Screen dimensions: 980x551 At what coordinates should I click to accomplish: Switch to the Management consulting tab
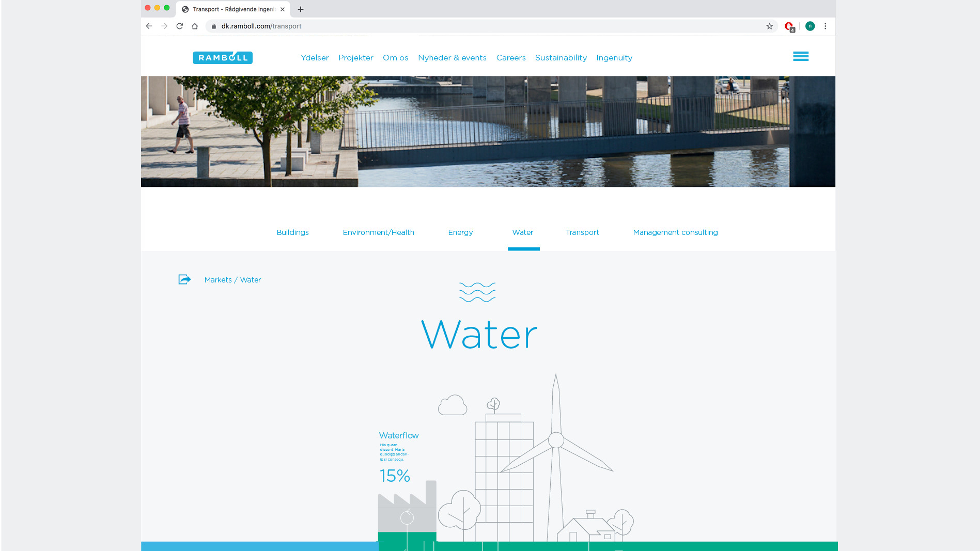tap(675, 232)
